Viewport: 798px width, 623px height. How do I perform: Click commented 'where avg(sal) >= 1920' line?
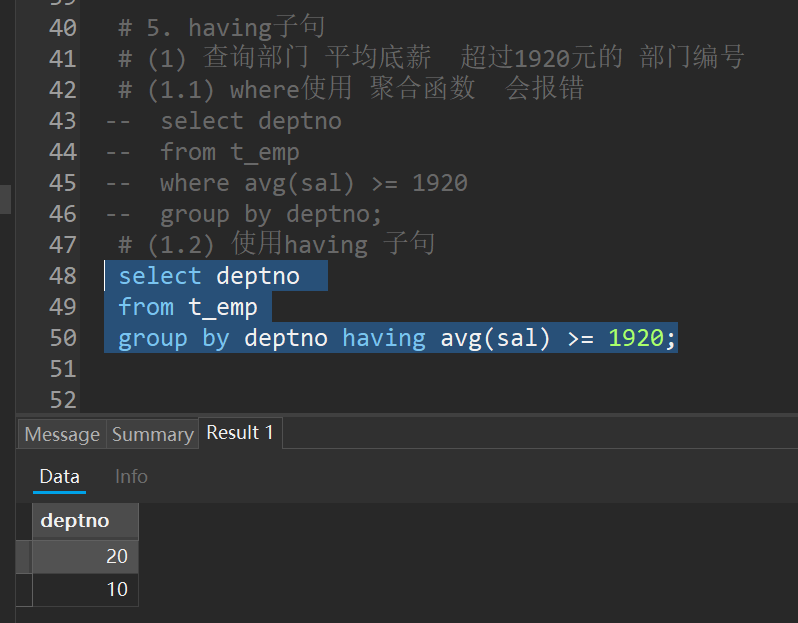[x=314, y=183]
